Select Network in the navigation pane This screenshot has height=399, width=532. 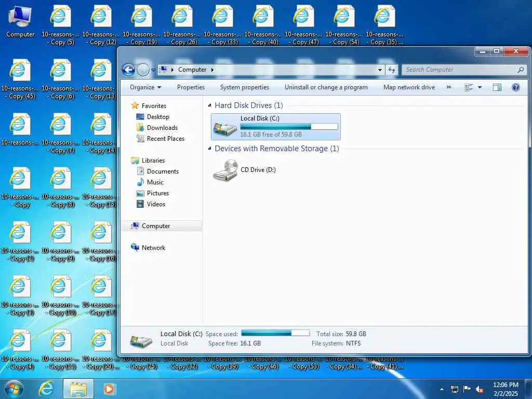click(x=148, y=248)
